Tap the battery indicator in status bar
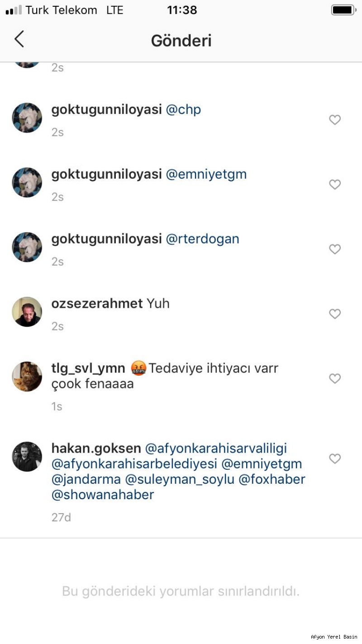Image resolution: width=362 pixels, height=644 pixels. 344,10
